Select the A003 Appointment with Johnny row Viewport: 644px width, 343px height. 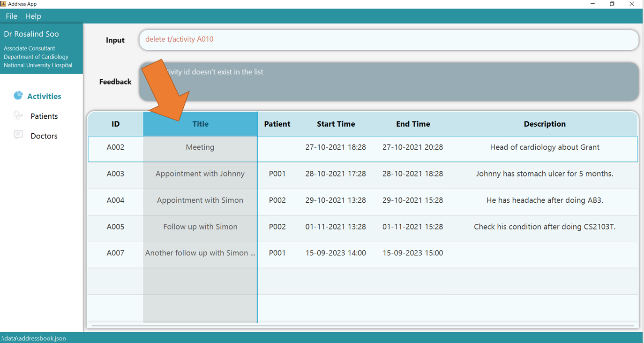pyautogui.click(x=362, y=174)
